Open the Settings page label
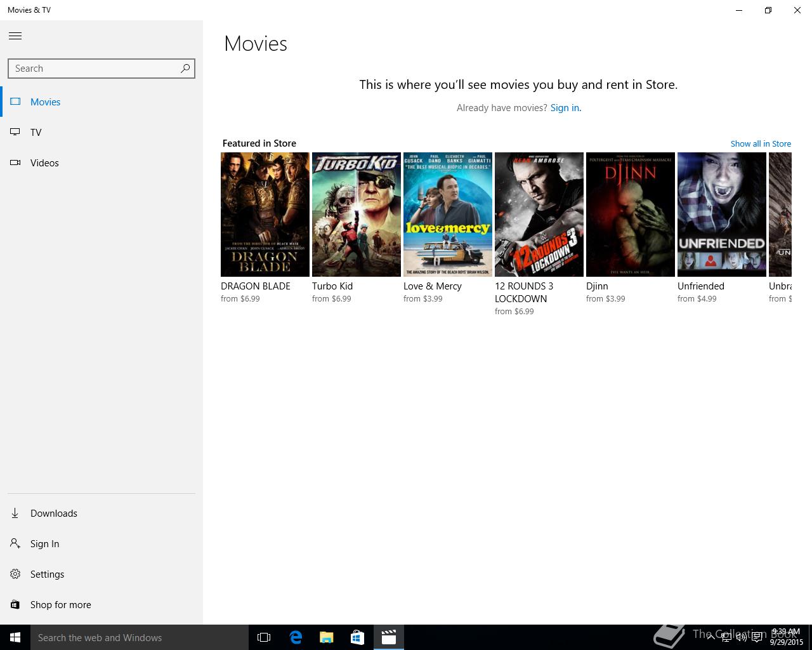This screenshot has height=650, width=812. pos(48,574)
